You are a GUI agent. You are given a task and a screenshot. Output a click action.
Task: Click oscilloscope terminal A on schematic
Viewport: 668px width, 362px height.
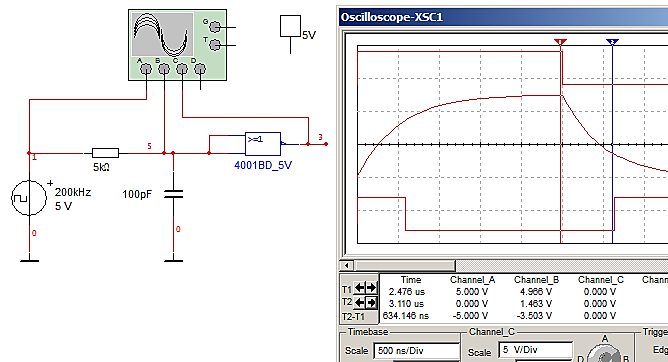(x=146, y=69)
